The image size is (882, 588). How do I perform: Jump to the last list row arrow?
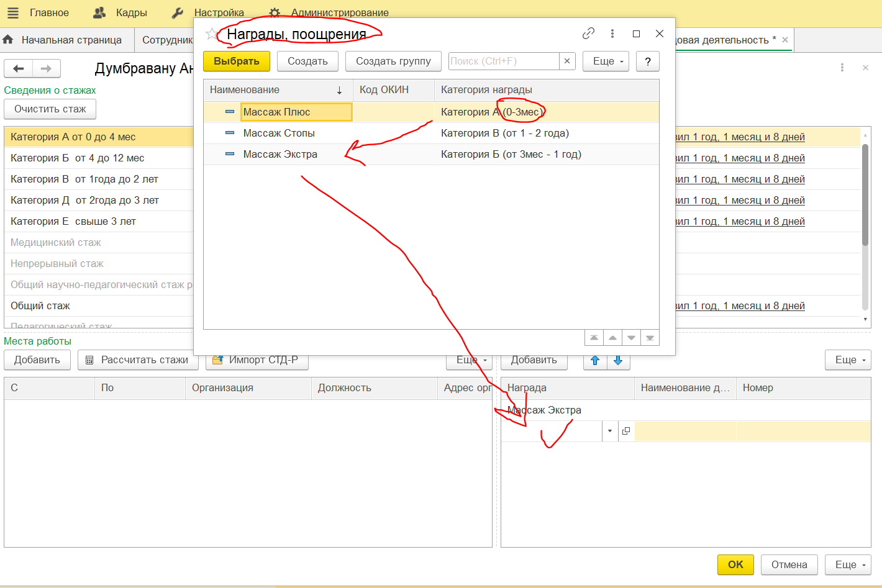tap(650, 338)
